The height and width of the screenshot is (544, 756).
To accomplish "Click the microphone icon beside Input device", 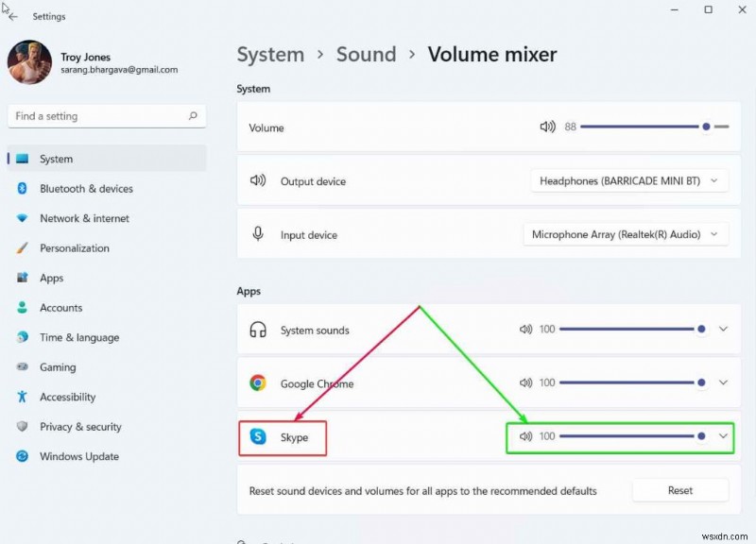I will pyautogui.click(x=255, y=233).
